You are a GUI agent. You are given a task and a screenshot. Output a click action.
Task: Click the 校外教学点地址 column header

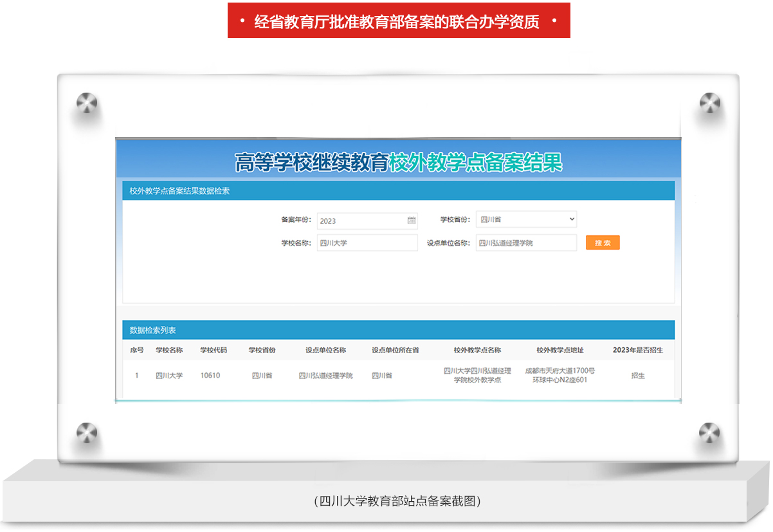pyautogui.click(x=560, y=351)
